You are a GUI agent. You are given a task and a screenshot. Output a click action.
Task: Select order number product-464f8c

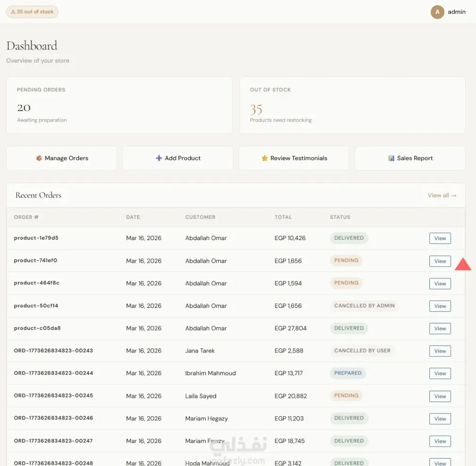tap(36, 282)
